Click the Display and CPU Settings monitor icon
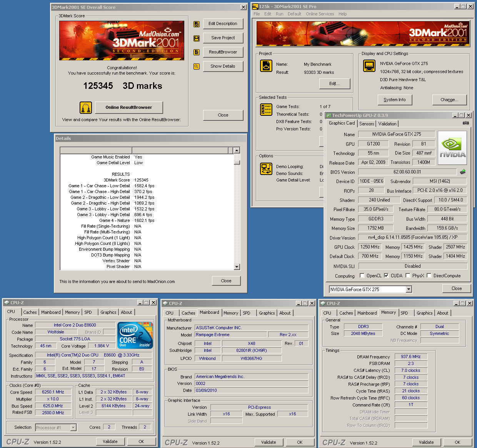This screenshot has height=448, width=477. [x=369, y=66]
